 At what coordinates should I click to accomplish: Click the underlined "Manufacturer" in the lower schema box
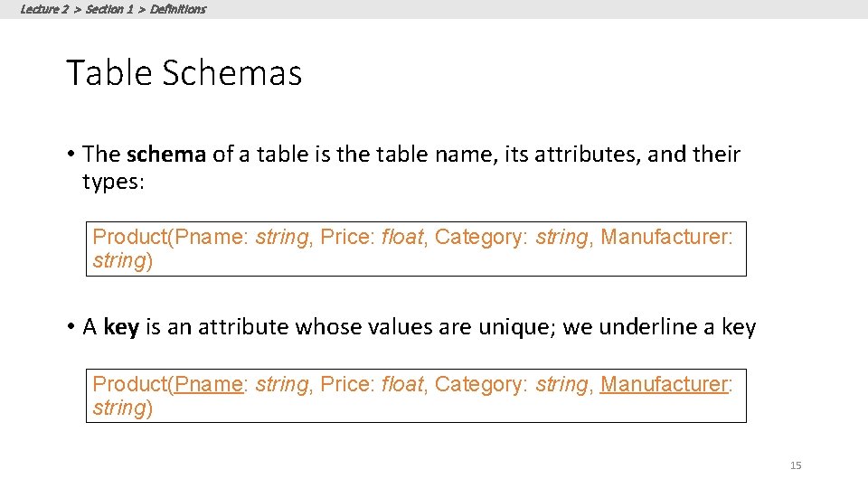[x=665, y=385]
